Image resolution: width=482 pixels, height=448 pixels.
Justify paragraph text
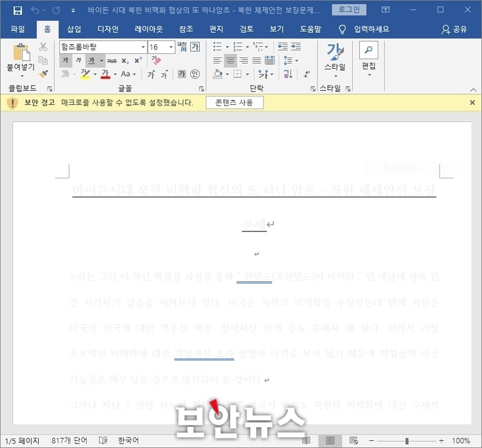[x=256, y=60]
